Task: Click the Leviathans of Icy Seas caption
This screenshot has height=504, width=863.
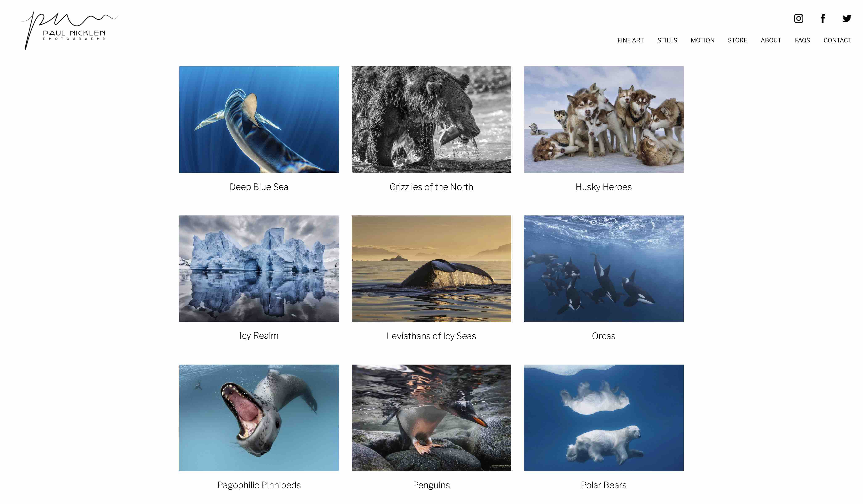Action: [x=431, y=336]
